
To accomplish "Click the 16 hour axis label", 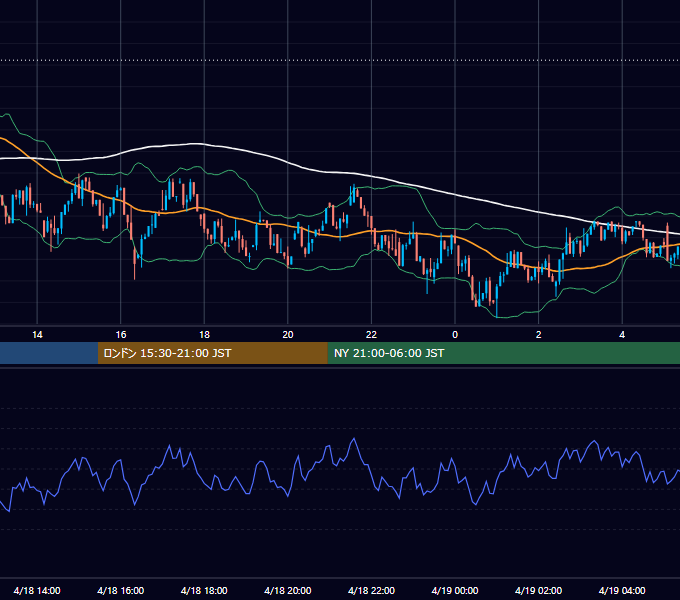I will (x=121, y=335).
